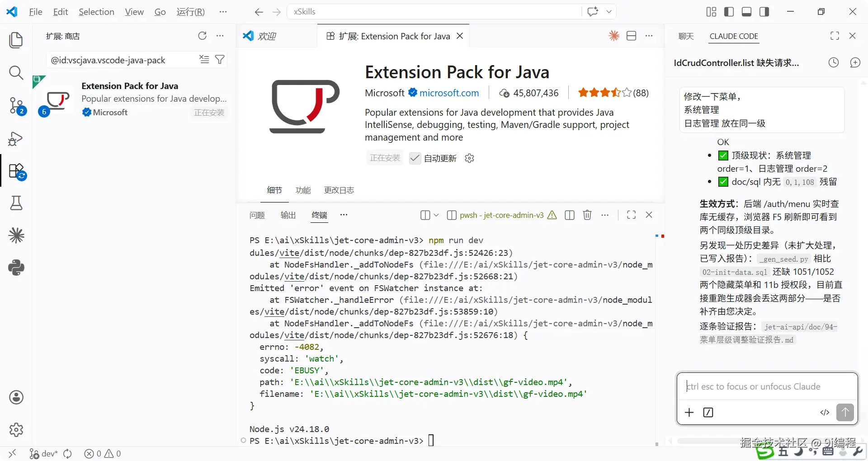This screenshot has height=461, width=868.
Task: Open the Accounts menu icon
Action: (16, 397)
